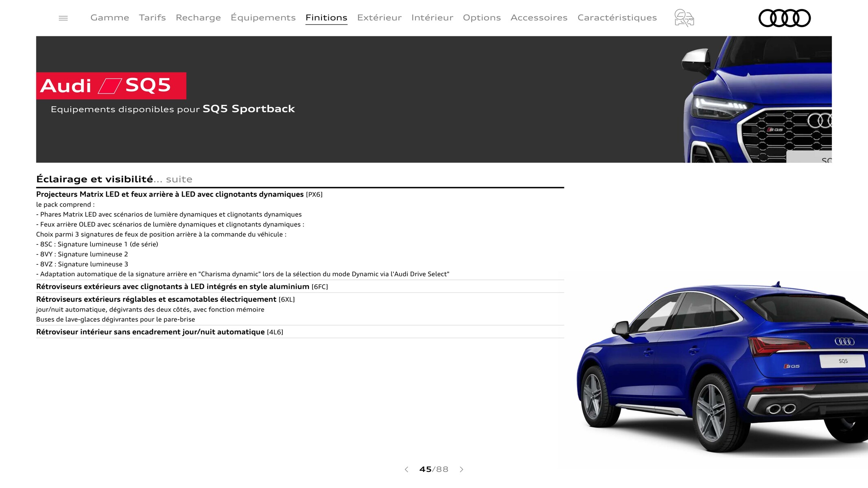Go to previous page arrow
The height and width of the screenshot is (488, 868).
[406, 469]
